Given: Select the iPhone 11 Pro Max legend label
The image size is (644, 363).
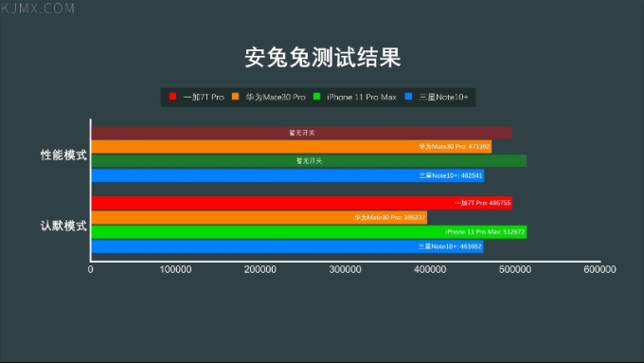Looking at the screenshot, I should pyautogui.click(x=362, y=97).
